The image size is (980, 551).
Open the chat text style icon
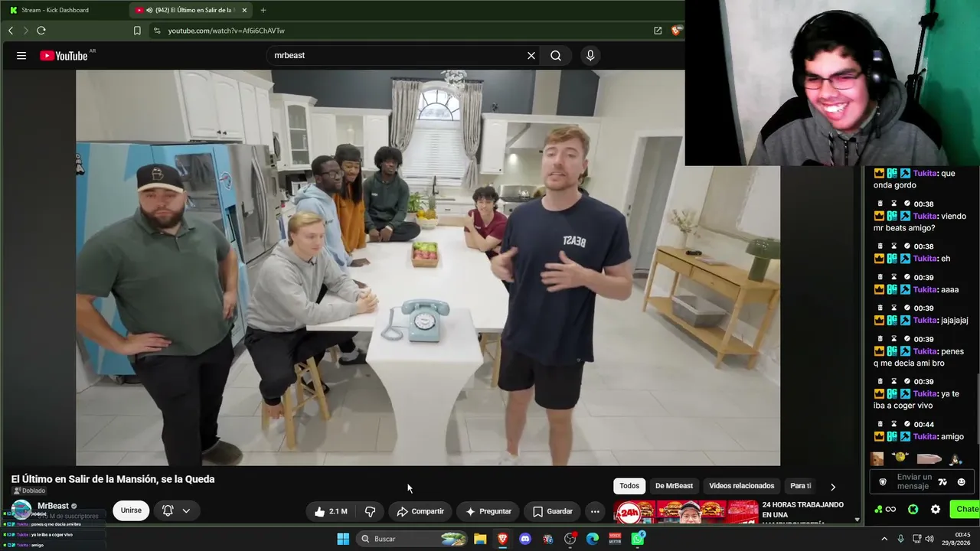pos(942,482)
